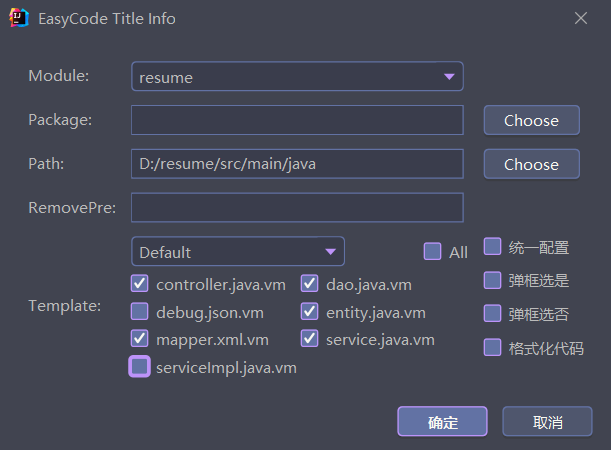Enable the 格式化代码 checkbox
Screen dimensions: 611x450
pos(493,348)
